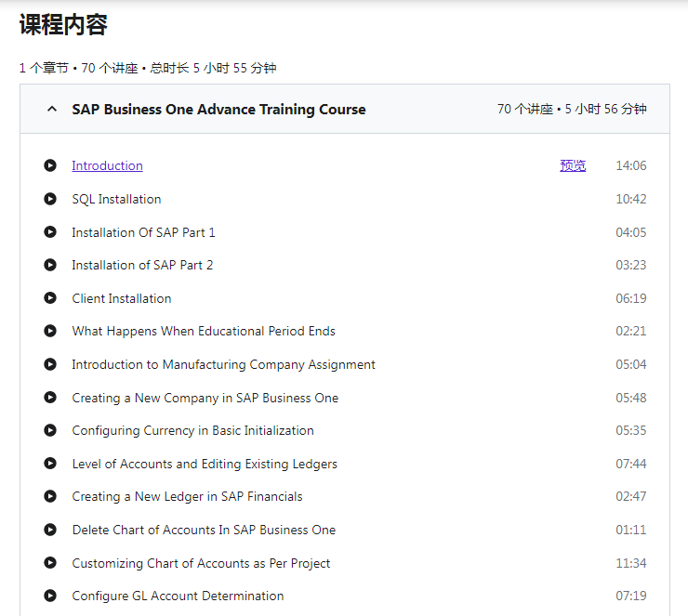This screenshot has width=688, height=616.
Task: Click the 07:19 duration value
Action: point(631,596)
